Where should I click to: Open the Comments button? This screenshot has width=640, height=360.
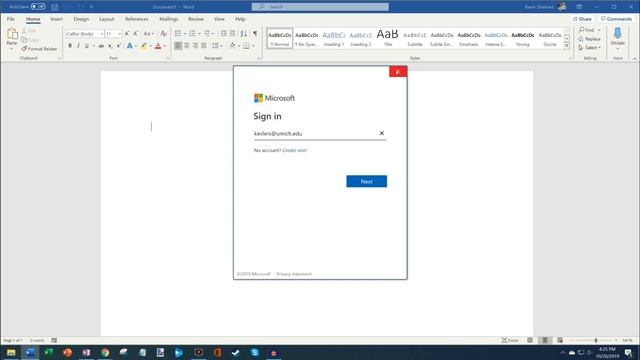pos(616,19)
